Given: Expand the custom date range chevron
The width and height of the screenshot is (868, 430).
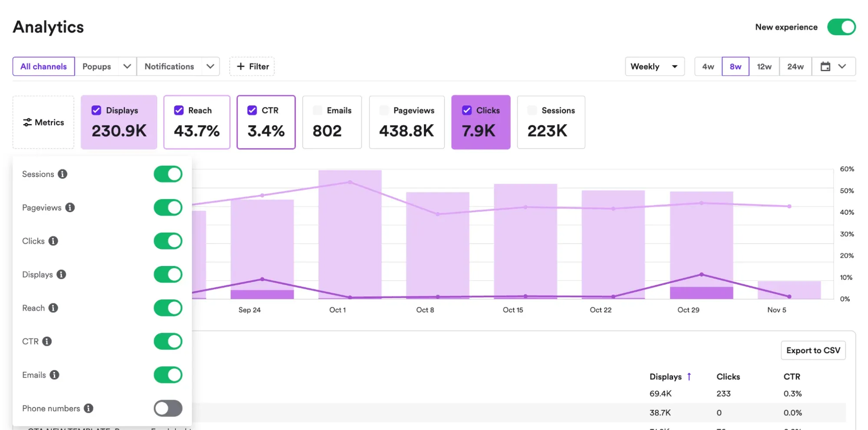Looking at the screenshot, I should (x=842, y=66).
